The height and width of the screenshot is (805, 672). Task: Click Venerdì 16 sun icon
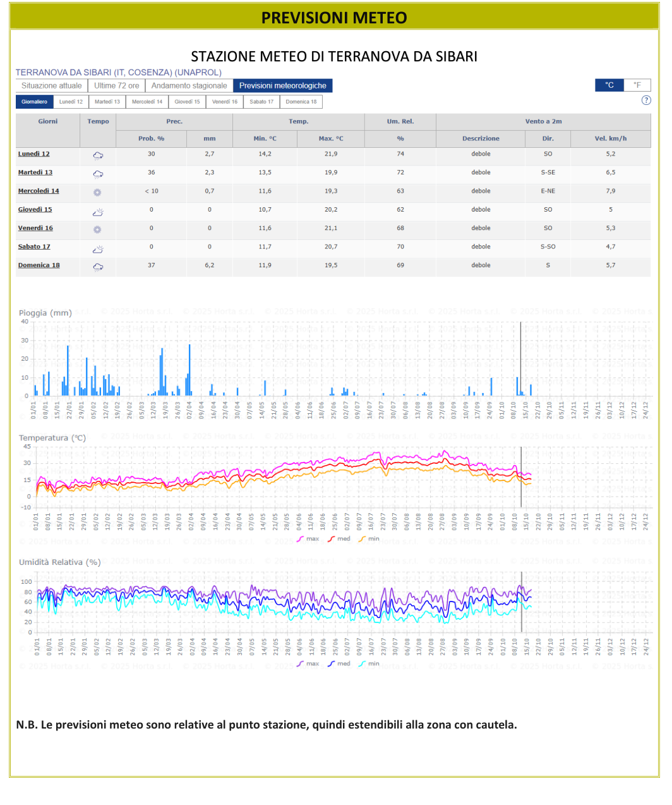pyautogui.click(x=97, y=229)
